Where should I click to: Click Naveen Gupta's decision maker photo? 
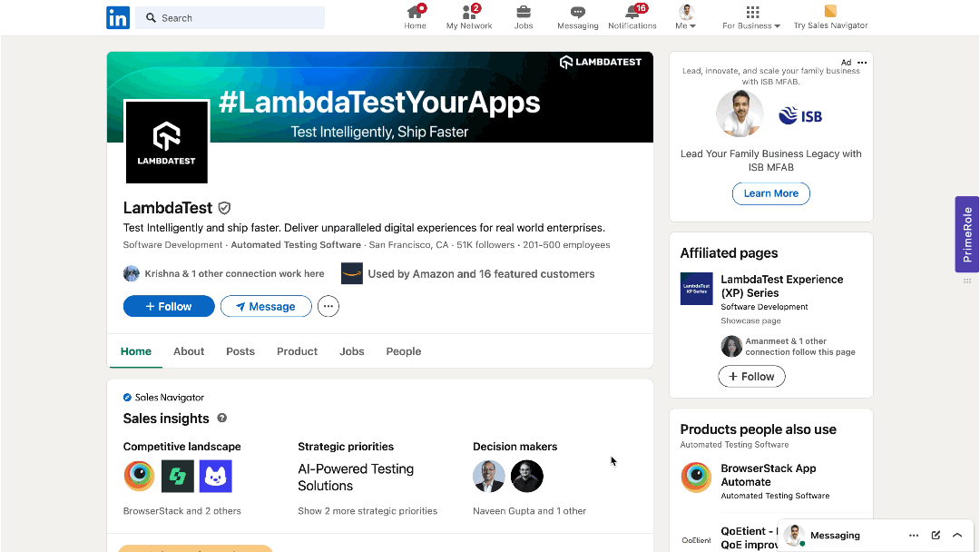[x=489, y=477]
